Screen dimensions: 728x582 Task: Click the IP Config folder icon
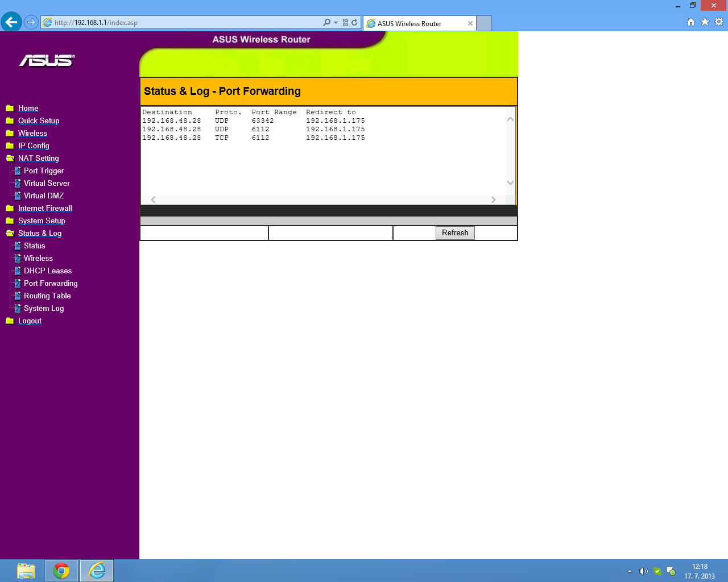[10, 145]
